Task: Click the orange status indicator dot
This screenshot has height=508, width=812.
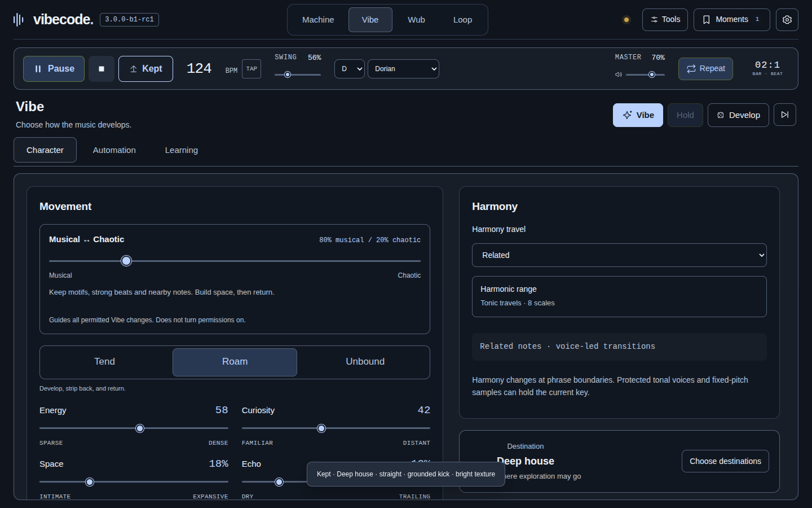Action: 626,20
